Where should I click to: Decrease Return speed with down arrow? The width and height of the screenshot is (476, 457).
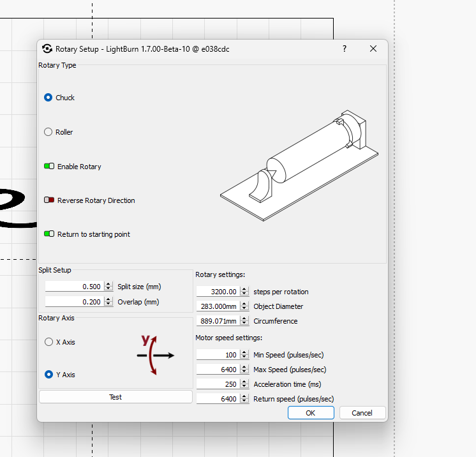point(244,401)
